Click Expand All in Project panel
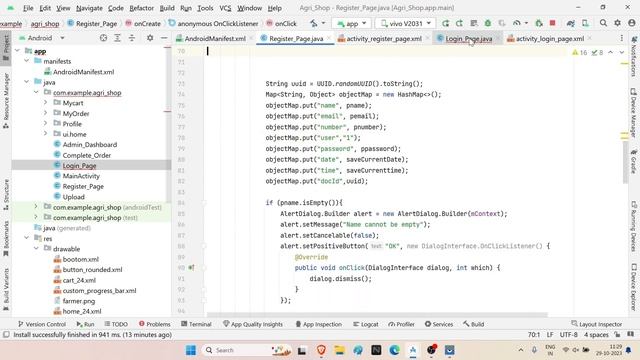Image resolution: width=640 pixels, height=360 pixels. coord(118,38)
